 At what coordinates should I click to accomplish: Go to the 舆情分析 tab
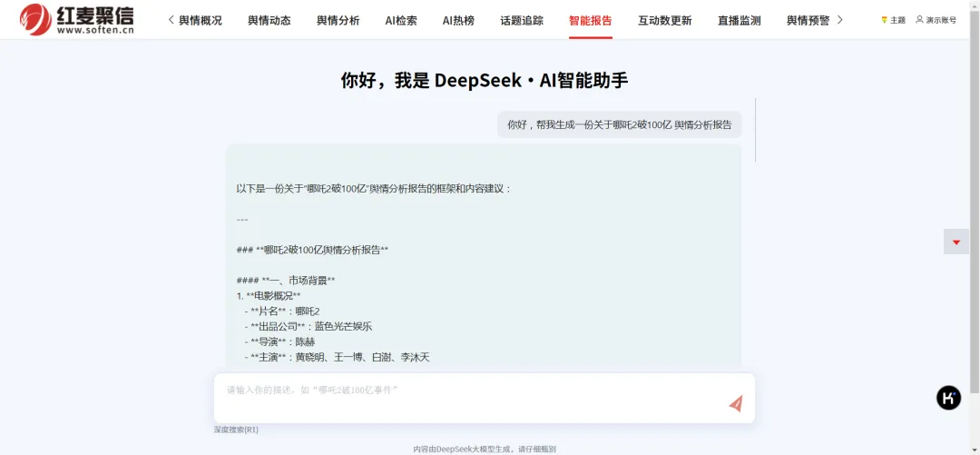(338, 20)
